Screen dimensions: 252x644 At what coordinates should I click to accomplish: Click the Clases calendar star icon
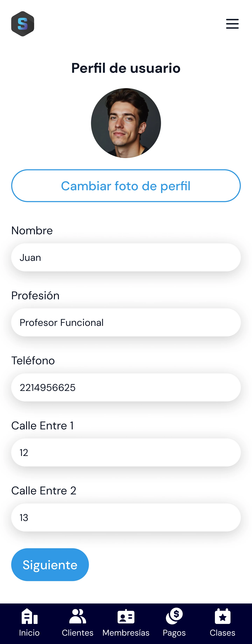(222, 616)
